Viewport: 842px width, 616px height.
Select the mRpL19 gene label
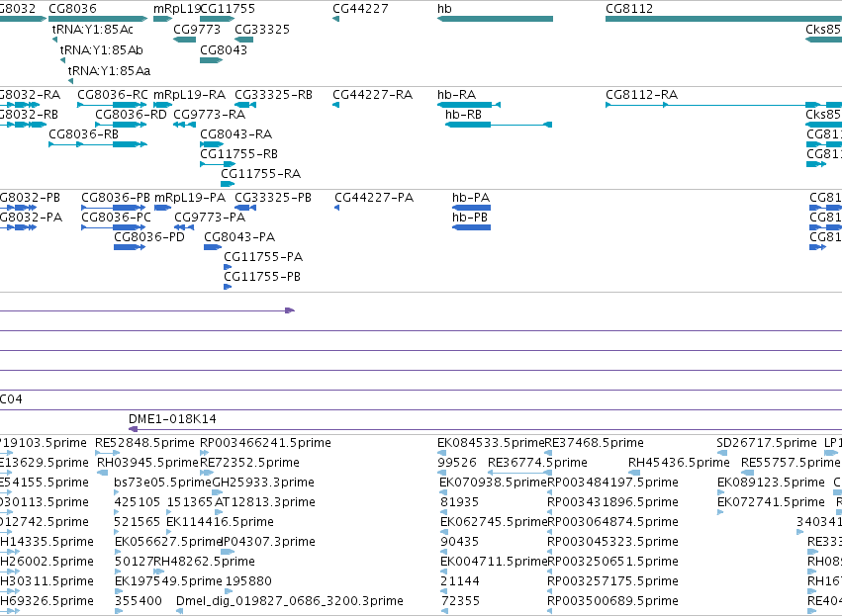[x=177, y=9]
